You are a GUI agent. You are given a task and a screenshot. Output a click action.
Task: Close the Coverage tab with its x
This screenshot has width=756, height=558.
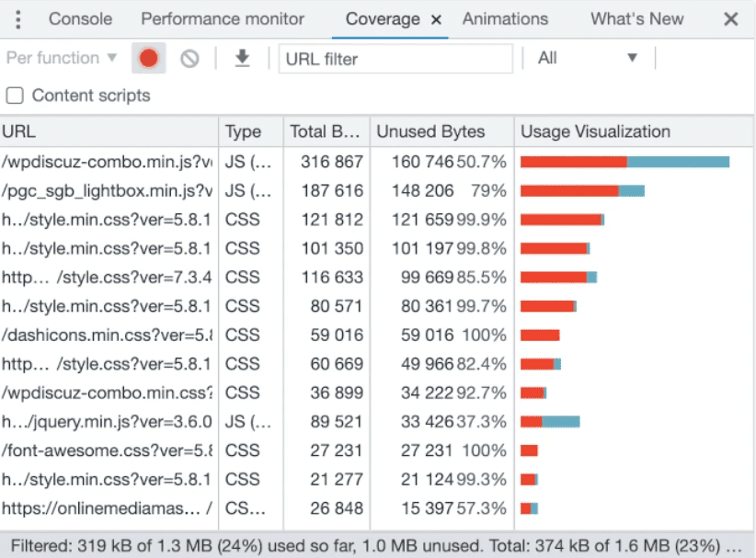click(436, 19)
